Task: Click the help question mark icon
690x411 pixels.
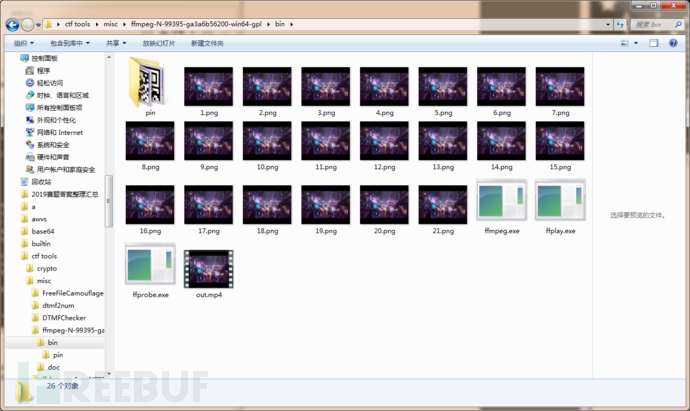Action: coord(673,43)
